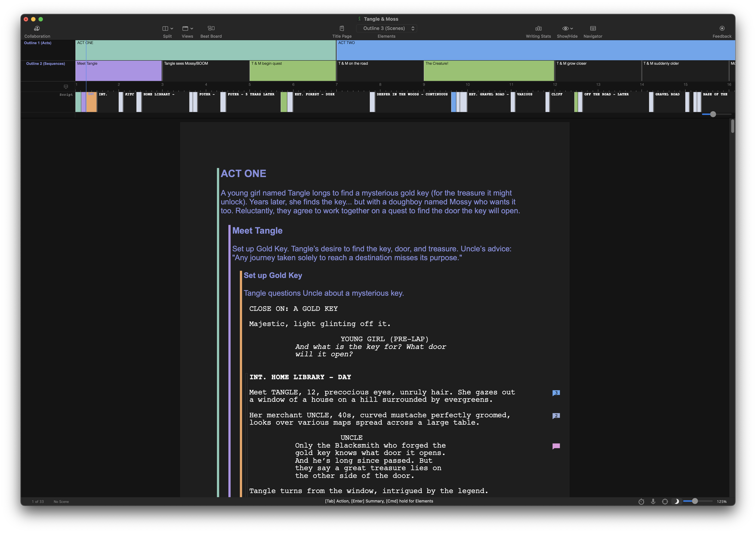Image resolution: width=756 pixels, height=533 pixels.
Task: Open the Title Page editor
Action: click(x=342, y=31)
